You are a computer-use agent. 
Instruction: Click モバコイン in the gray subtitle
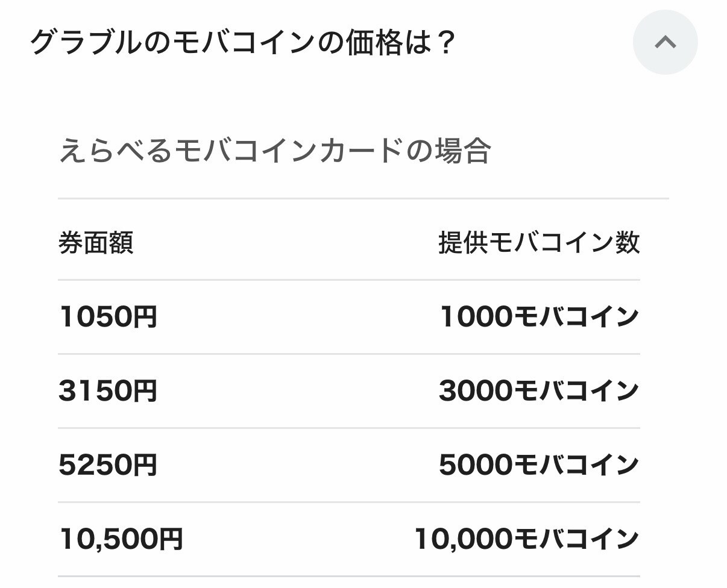pos(241,151)
